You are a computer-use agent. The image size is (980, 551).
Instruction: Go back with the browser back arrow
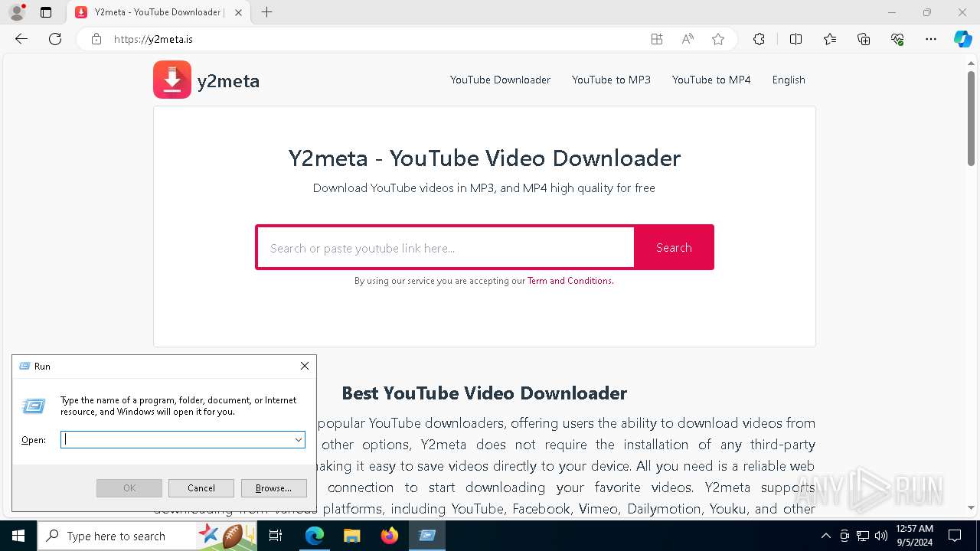point(21,39)
